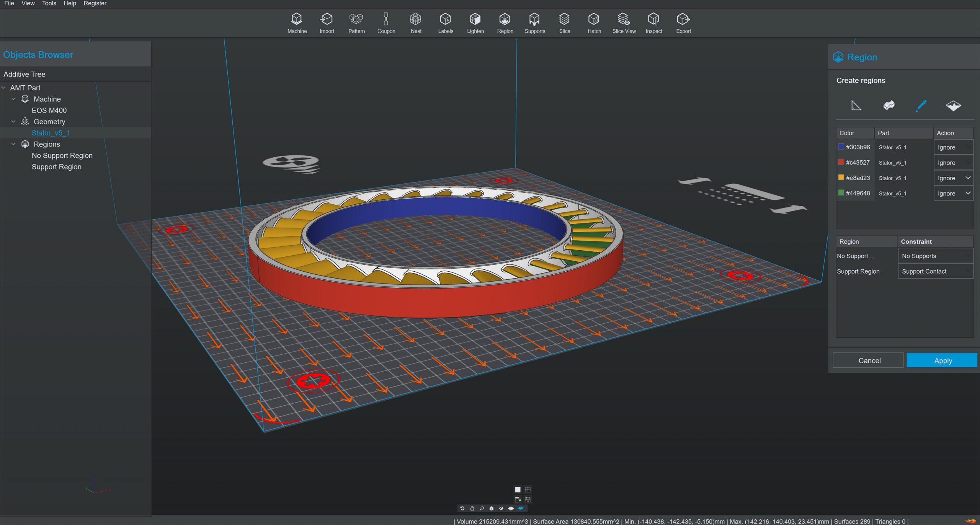Collapse the Geometry tree node
This screenshot has width=980, height=525.
pyautogui.click(x=13, y=122)
